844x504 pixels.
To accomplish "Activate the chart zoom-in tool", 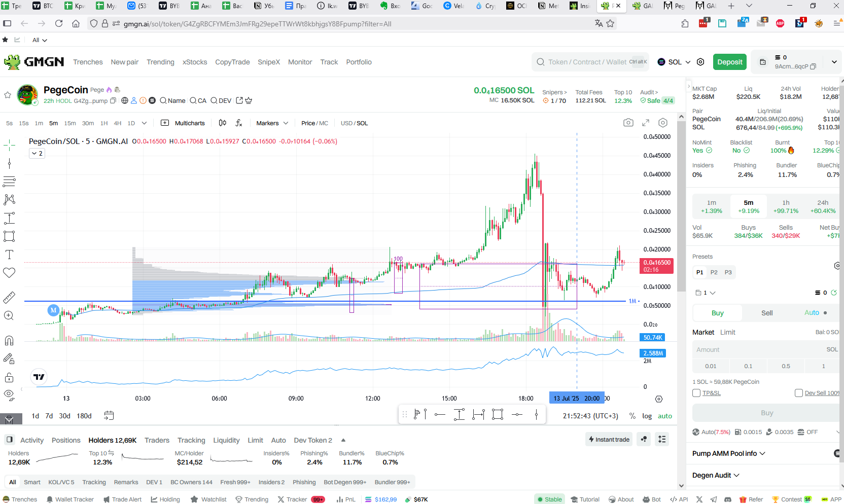I will tap(9, 316).
